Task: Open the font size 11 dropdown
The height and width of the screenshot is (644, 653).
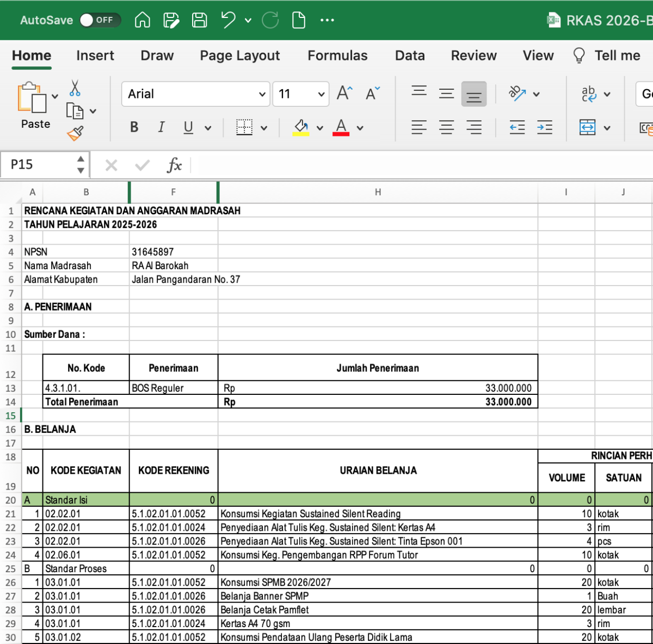Action: 321,94
